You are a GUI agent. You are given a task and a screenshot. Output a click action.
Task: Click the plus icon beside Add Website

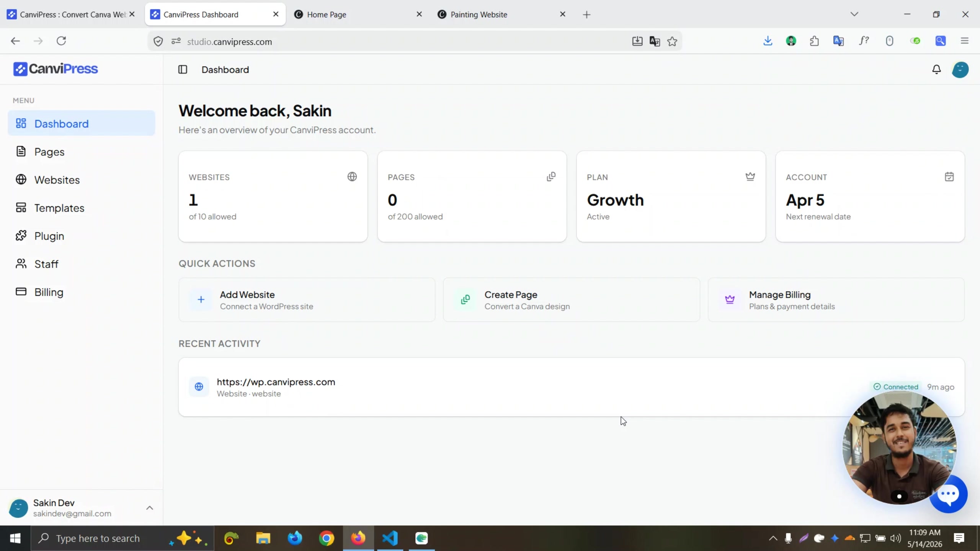(x=201, y=300)
